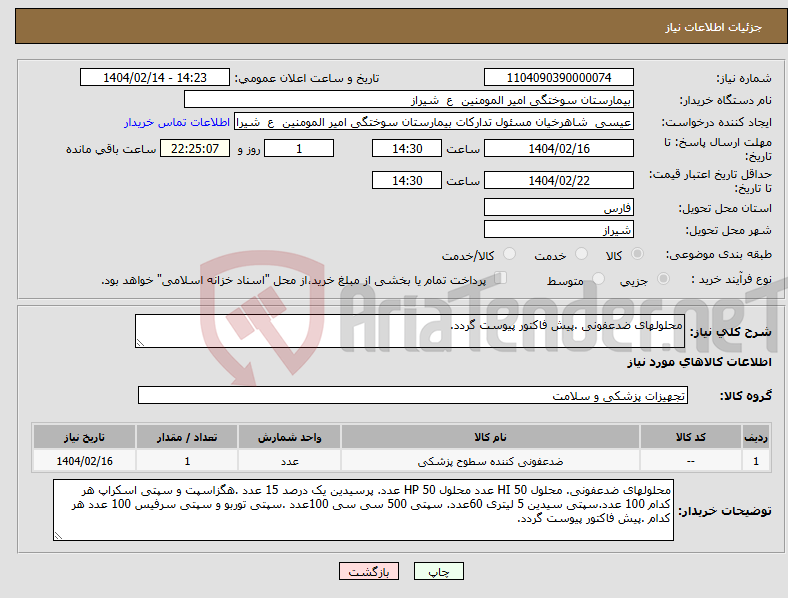Click the buyer notes textarea
This screenshot has height=598, width=788.
363,510
